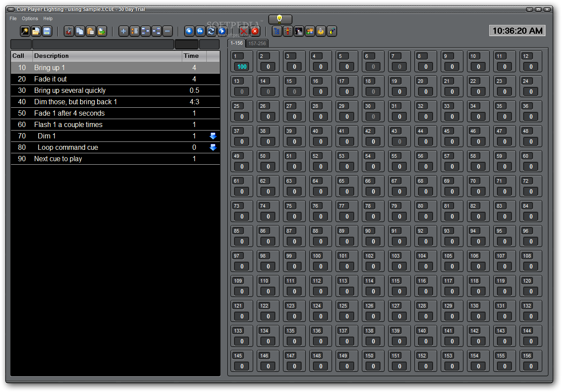Click the blue record circle button
The height and width of the screenshot is (392, 562).
coord(189,31)
